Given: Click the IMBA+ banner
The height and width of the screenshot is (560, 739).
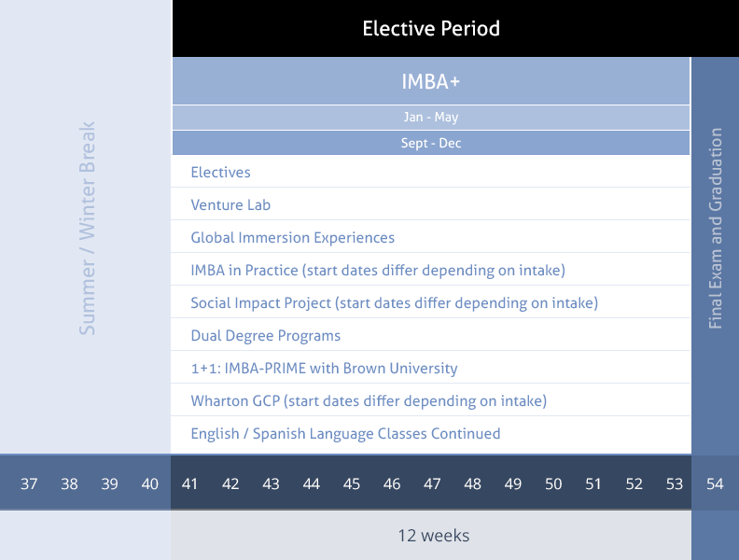Looking at the screenshot, I should (x=431, y=81).
